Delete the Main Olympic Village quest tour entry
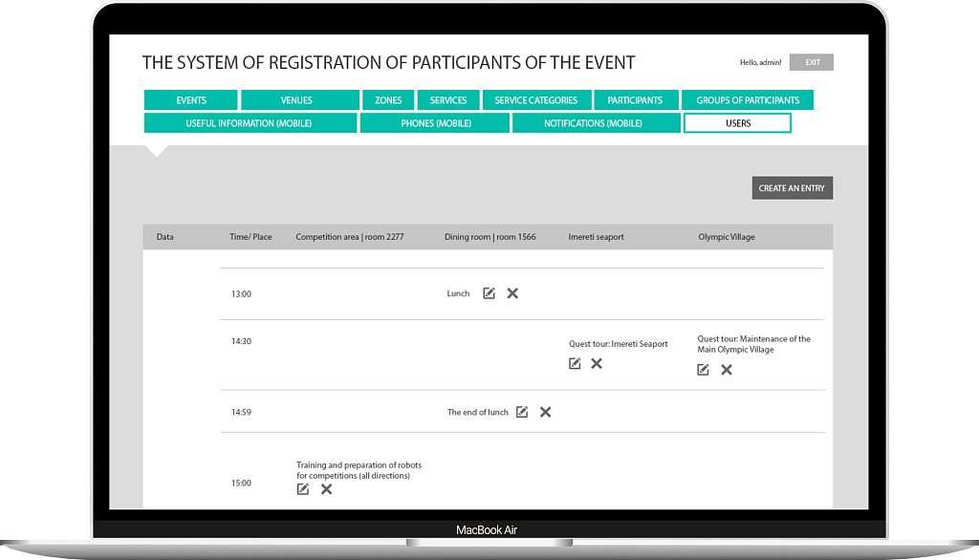This screenshot has height=560, width=979. coord(727,370)
